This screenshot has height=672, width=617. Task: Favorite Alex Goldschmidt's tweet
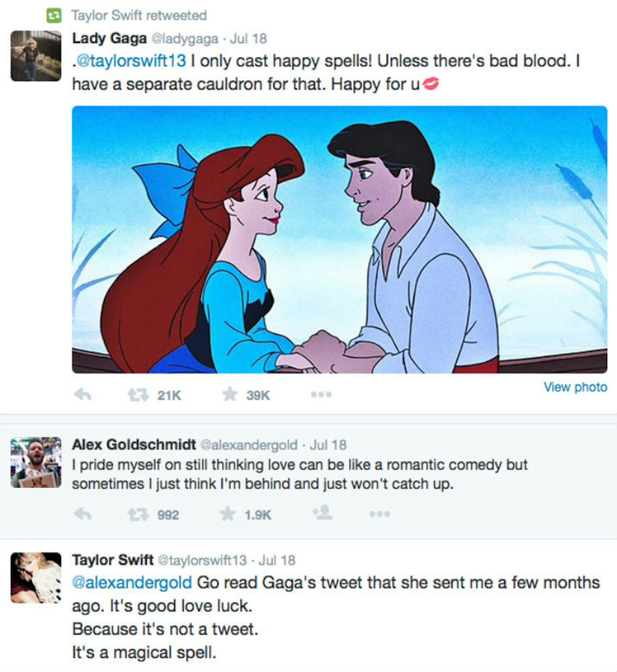pyautogui.click(x=228, y=514)
